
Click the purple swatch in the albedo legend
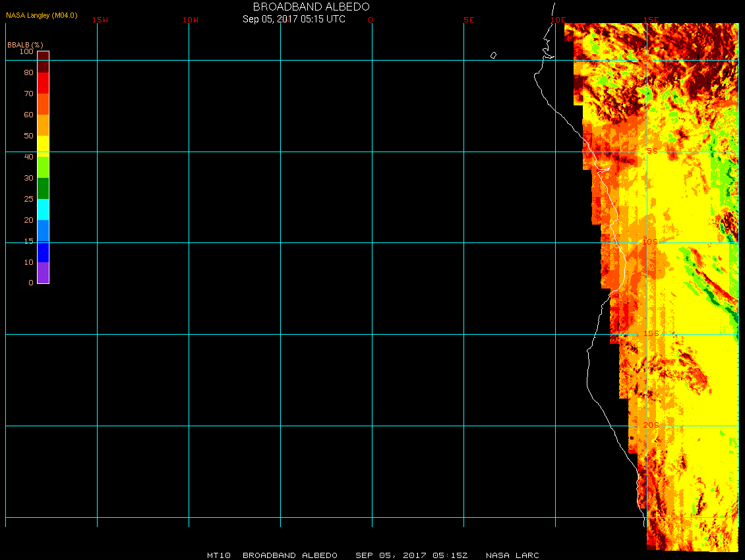pyautogui.click(x=43, y=273)
